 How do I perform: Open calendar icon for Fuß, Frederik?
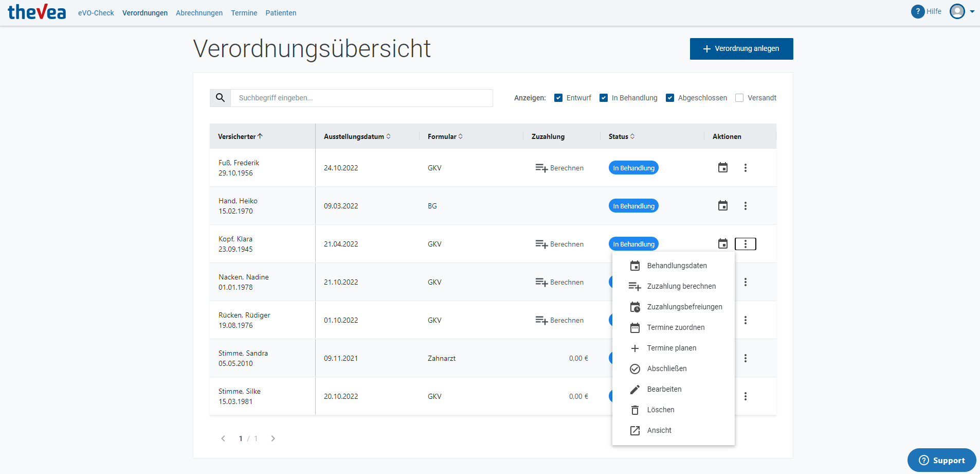723,168
